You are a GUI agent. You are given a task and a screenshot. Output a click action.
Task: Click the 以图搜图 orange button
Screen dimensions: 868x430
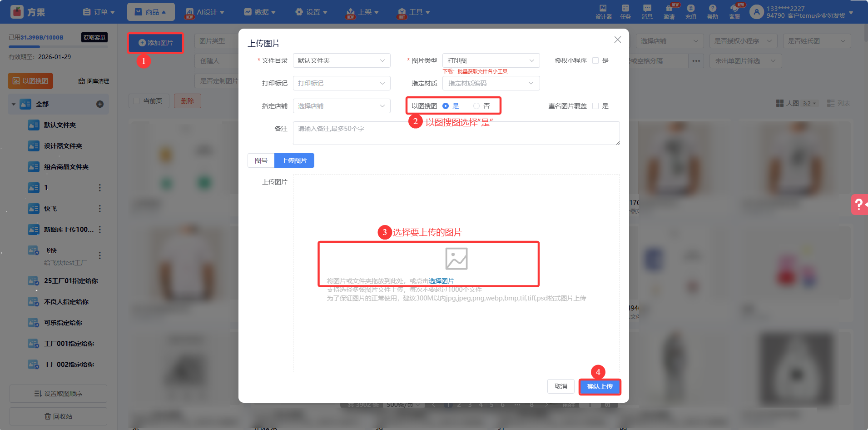click(x=30, y=81)
